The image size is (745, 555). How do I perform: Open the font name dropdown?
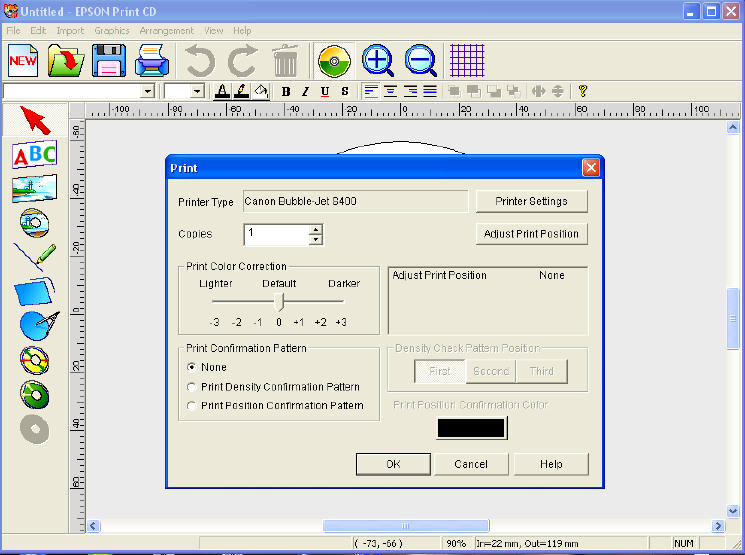coord(148,91)
